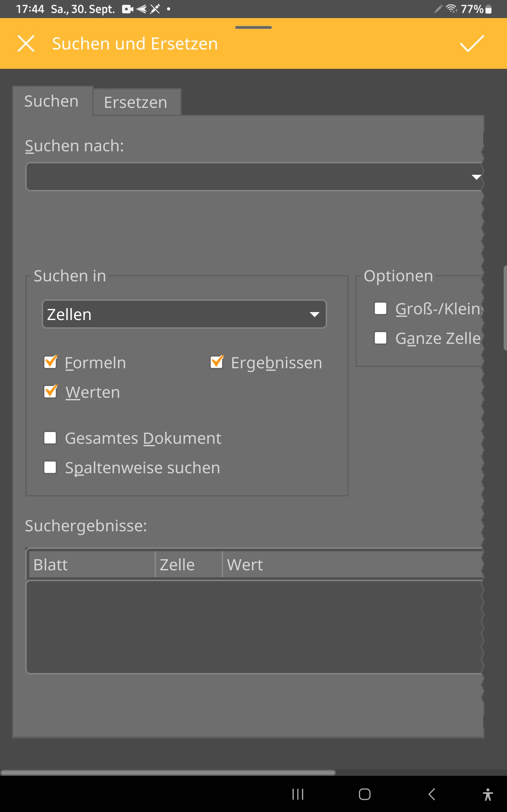Select the Suchen tab
Screen dimensions: 507x812
52,101
